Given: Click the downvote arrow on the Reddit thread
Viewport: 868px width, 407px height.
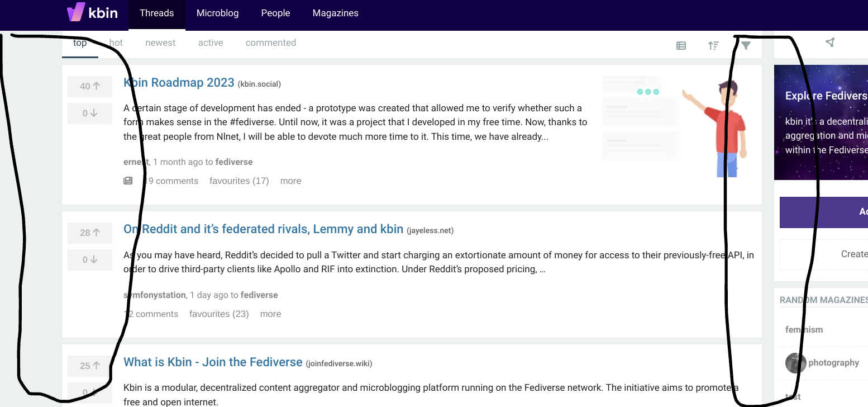Looking at the screenshot, I should (89, 259).
